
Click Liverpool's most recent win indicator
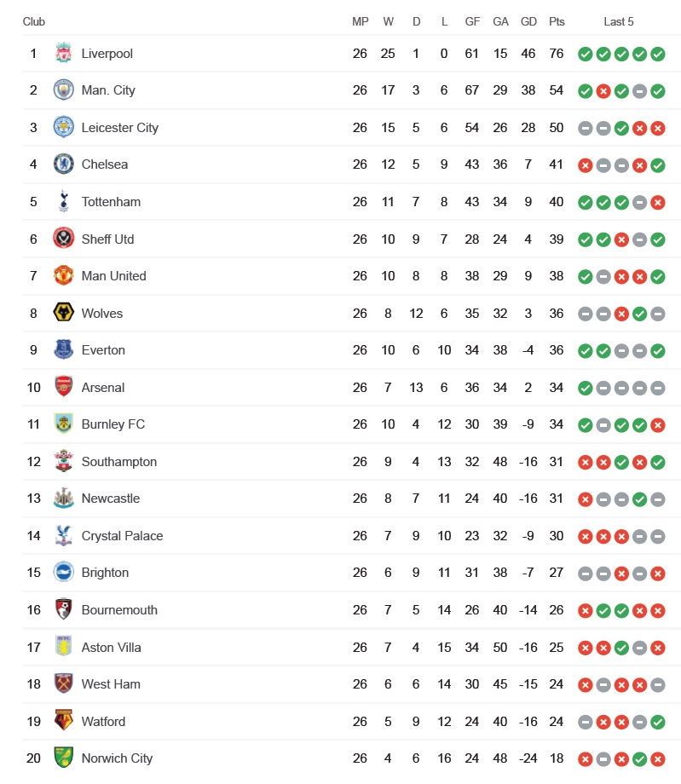(657, 54)
